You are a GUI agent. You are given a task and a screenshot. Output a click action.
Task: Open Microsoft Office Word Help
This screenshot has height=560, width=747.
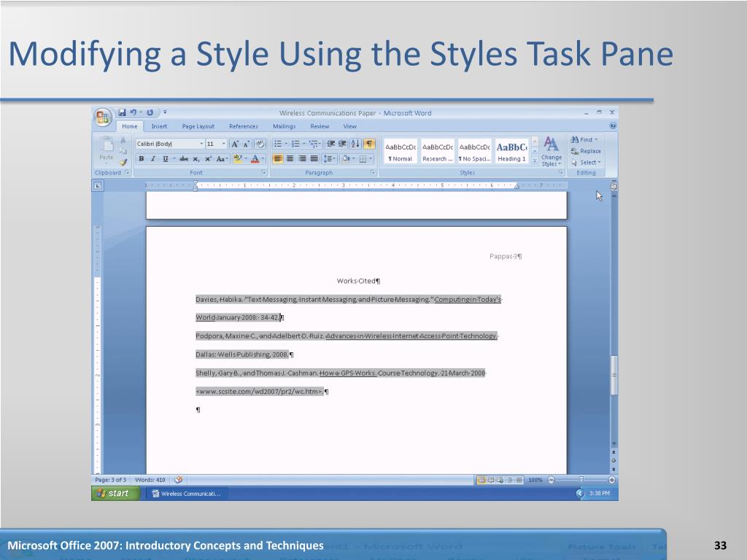pyautogui.click(x=613, y=125)
